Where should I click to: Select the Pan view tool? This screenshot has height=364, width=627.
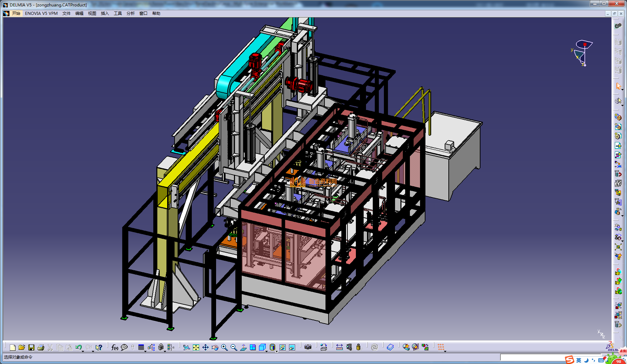tap(205, 347)
